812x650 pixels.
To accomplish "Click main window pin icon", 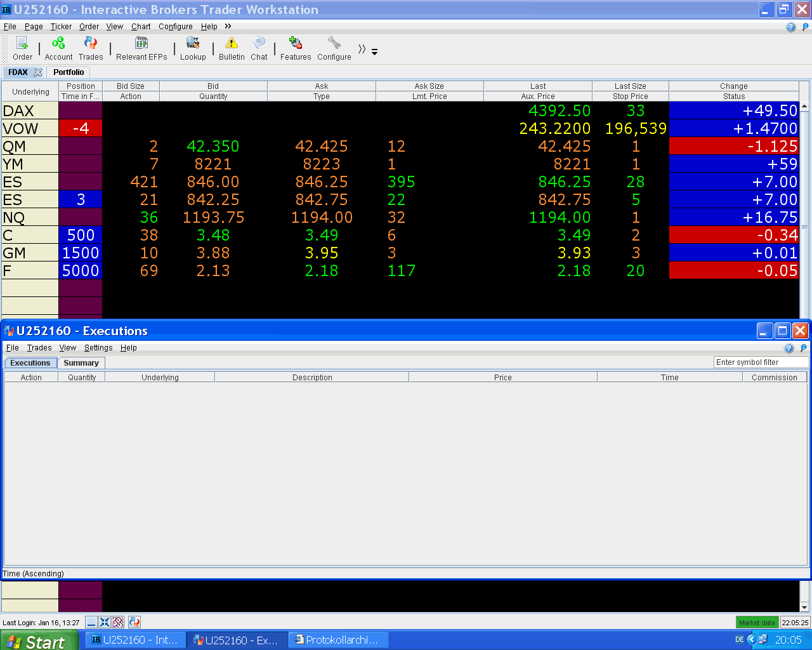I will pos(806,27).
